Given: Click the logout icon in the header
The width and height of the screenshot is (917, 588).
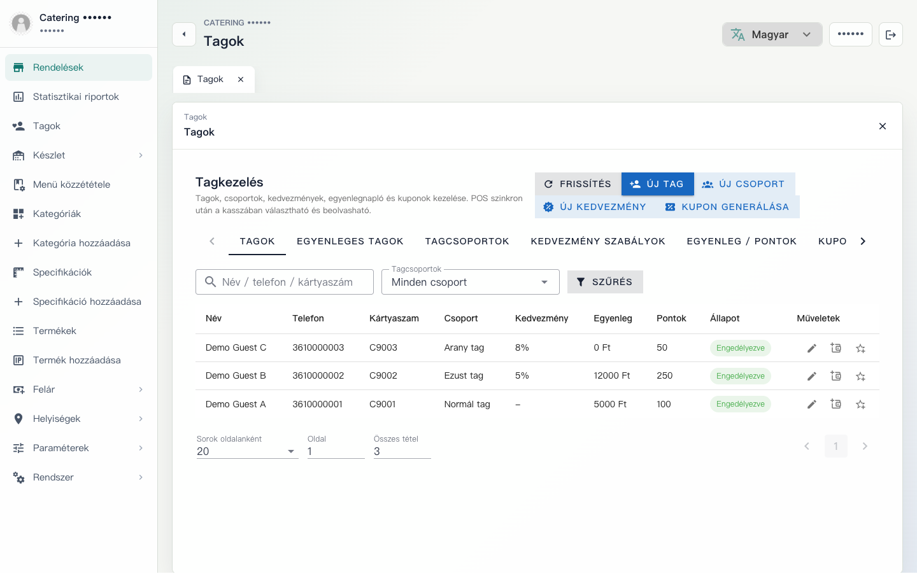Looking at the screenshot, I should [x=891, y=34].
